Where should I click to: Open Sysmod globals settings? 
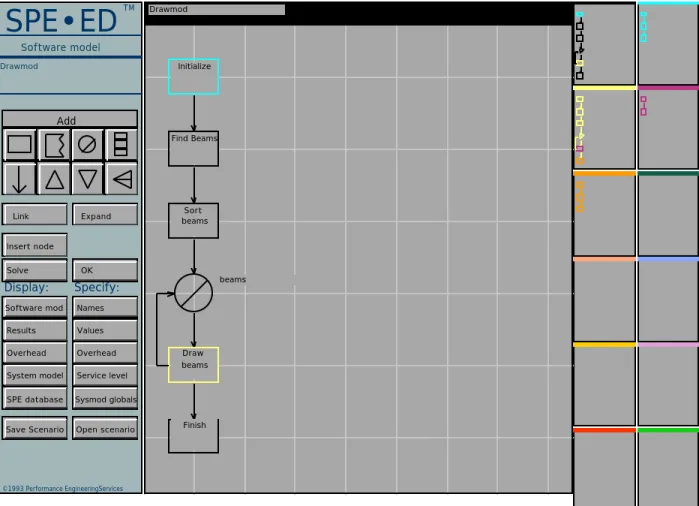[x=105, y=399]
